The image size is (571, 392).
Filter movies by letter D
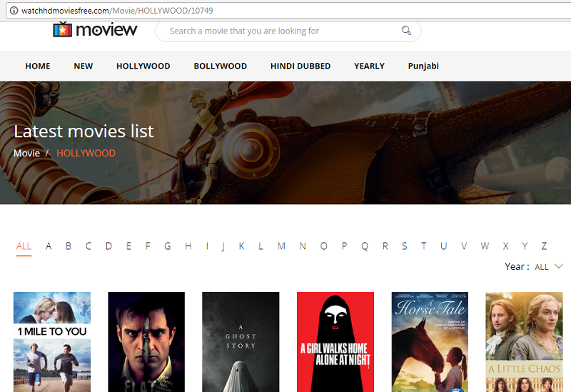point(108,246)
